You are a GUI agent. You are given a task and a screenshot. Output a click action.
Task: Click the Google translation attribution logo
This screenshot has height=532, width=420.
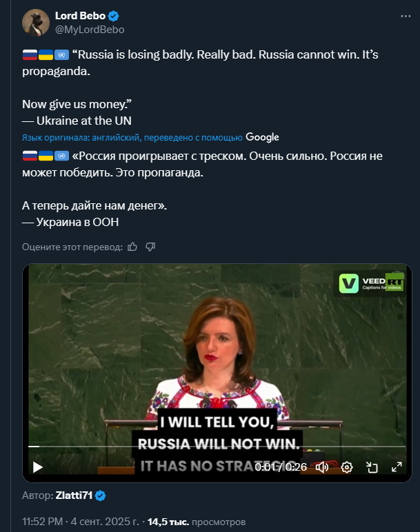click(262, 137)
